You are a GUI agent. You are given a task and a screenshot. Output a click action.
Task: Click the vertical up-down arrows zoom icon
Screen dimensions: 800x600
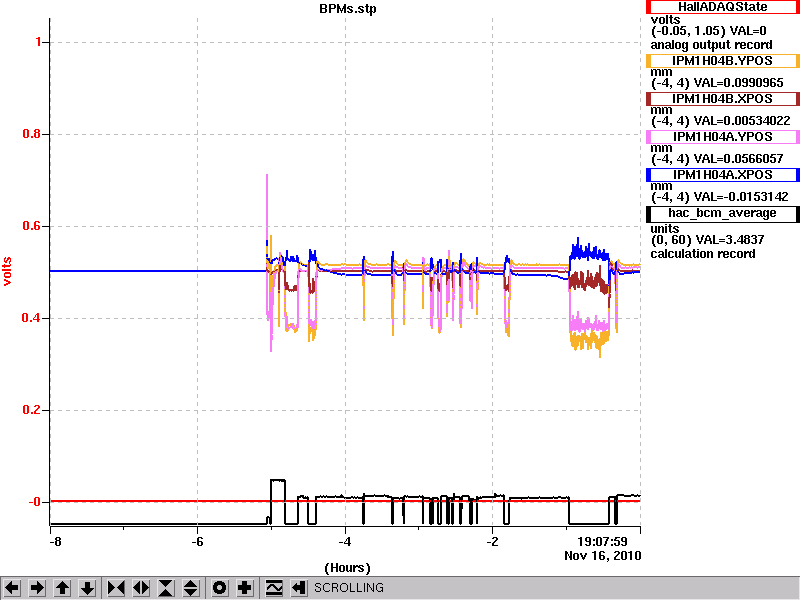(191, 588)
